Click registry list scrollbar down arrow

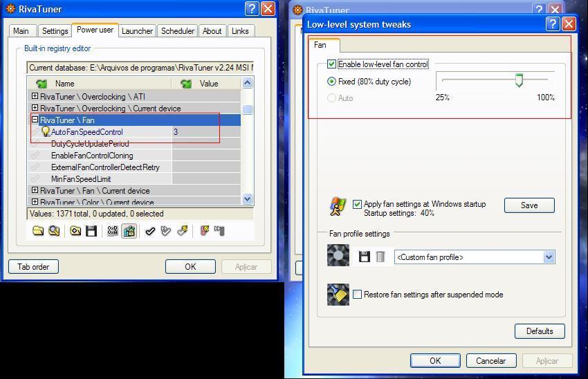247,198
